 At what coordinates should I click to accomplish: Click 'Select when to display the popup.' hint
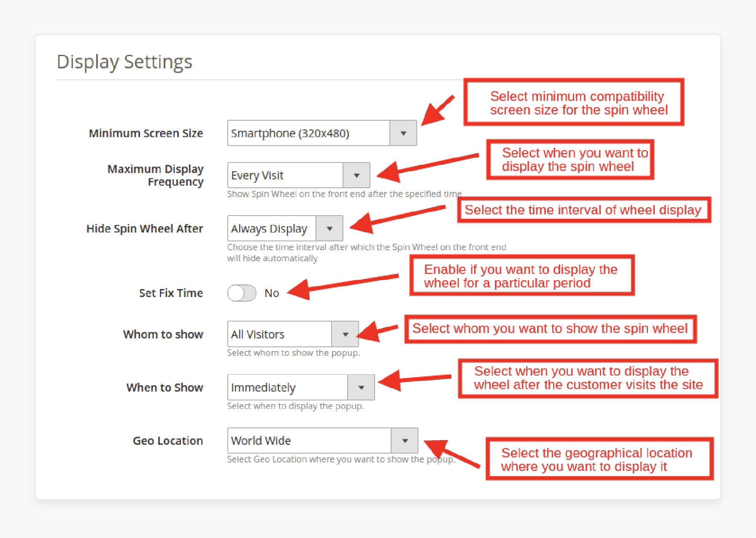click(295, 406)
